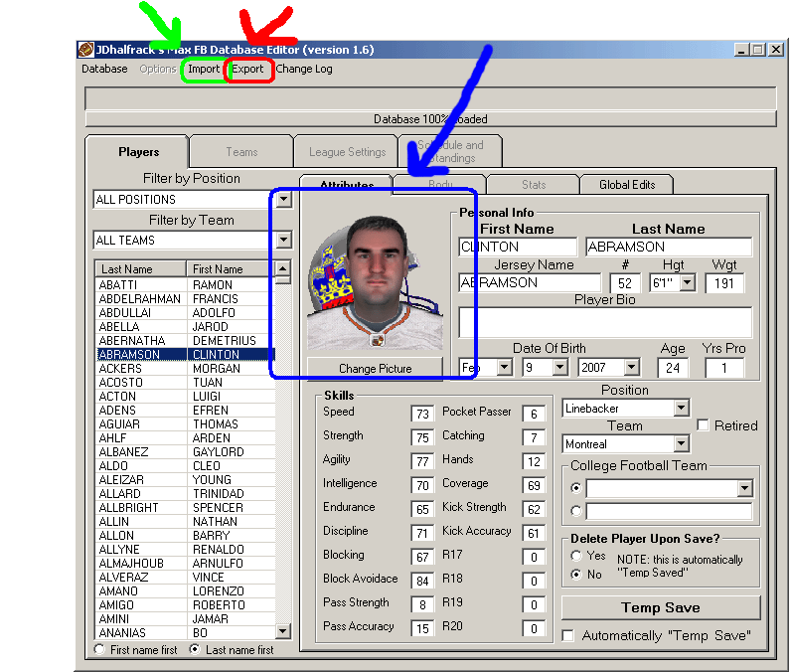The height and width of the screenshot is (672, 791).
Task: Open the Import menu
Action: (204, 69)
